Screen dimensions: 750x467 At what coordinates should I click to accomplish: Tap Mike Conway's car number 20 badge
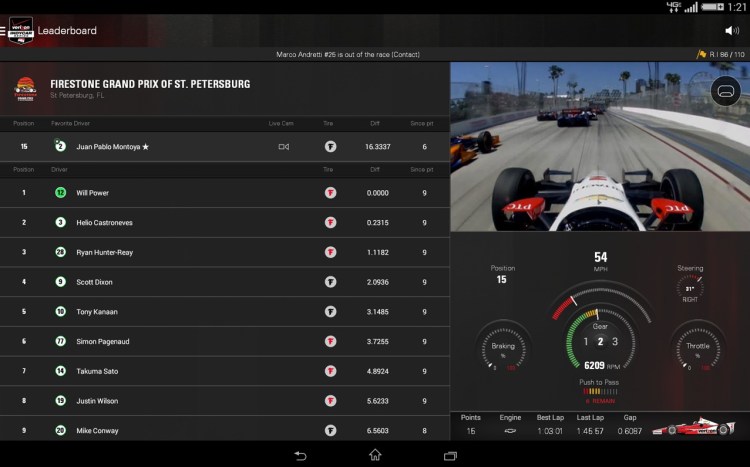tap(60, 430)
